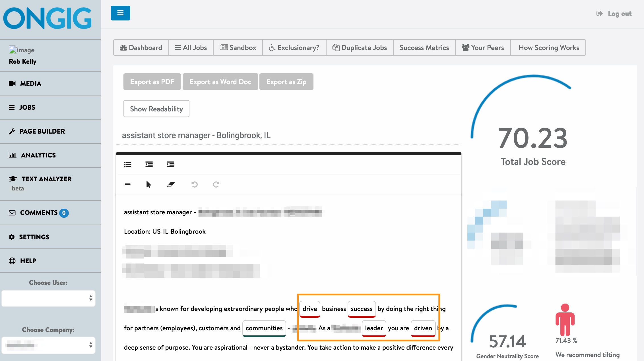Click the eraser clear-formatting icon
The image size is (644, 361).
coord(171,184)
